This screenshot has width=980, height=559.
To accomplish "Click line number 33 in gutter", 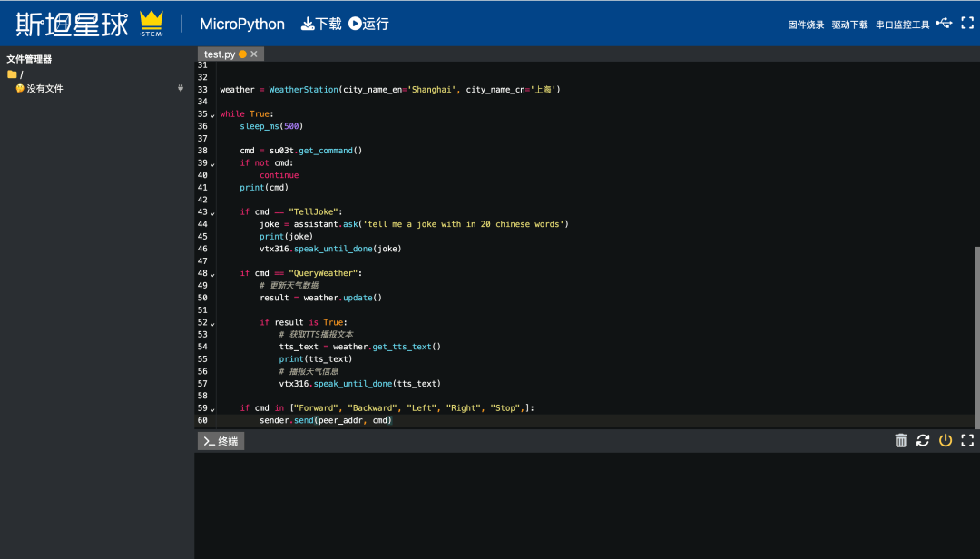I will pyautogui.click(x=202, y=90).
